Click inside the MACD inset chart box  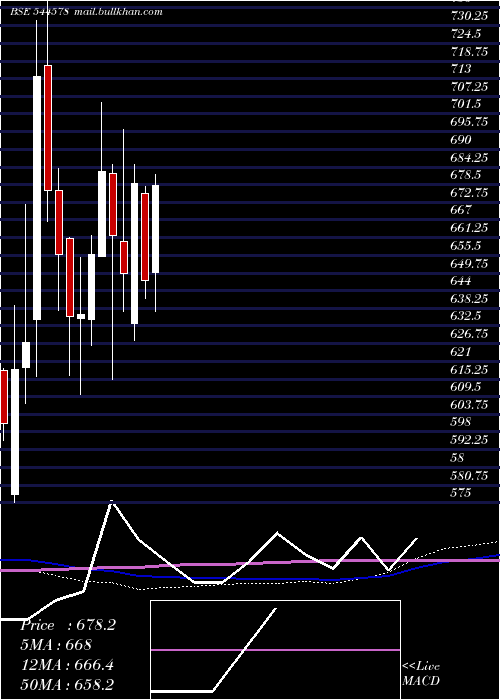coord(275,649)
